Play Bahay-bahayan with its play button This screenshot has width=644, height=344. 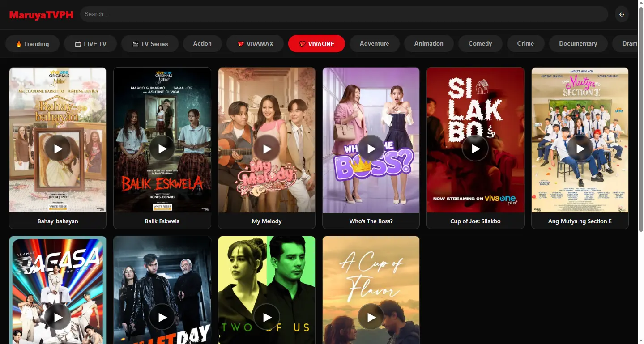(x=58, y=148)
